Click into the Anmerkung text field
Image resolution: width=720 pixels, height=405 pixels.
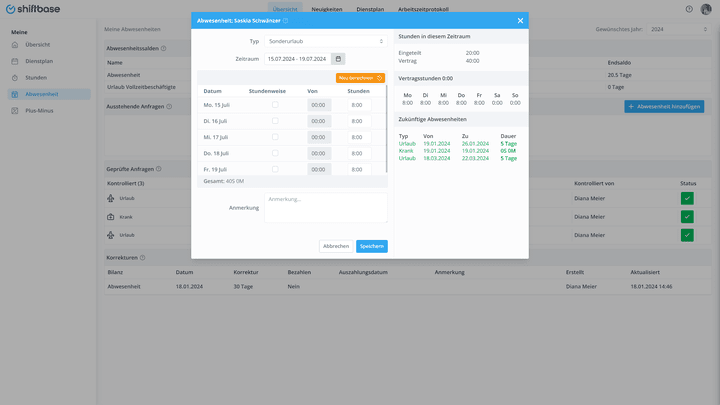326,208
